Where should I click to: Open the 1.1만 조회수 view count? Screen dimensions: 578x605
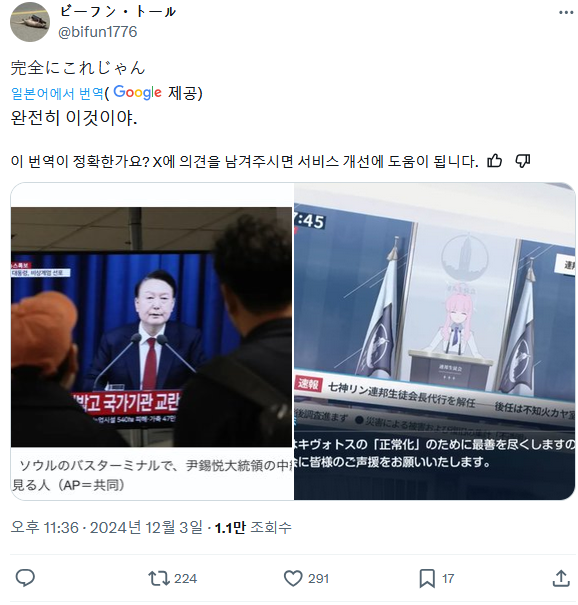(253, 527)
